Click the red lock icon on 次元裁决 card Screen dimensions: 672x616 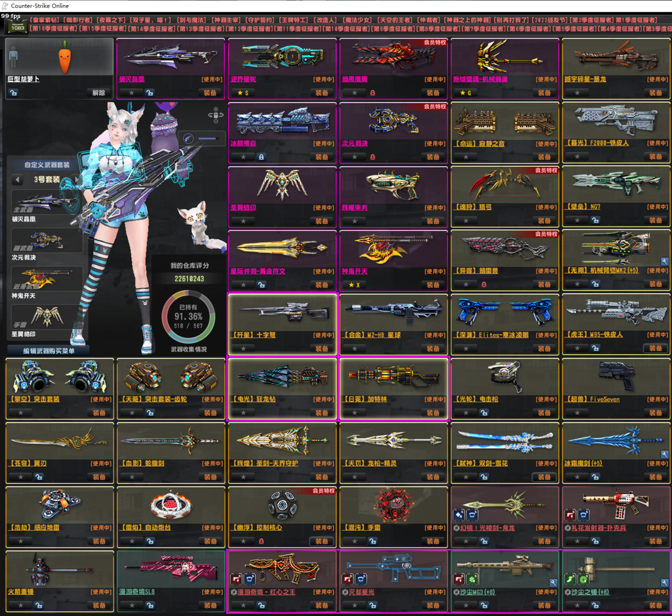pos(373,157)
